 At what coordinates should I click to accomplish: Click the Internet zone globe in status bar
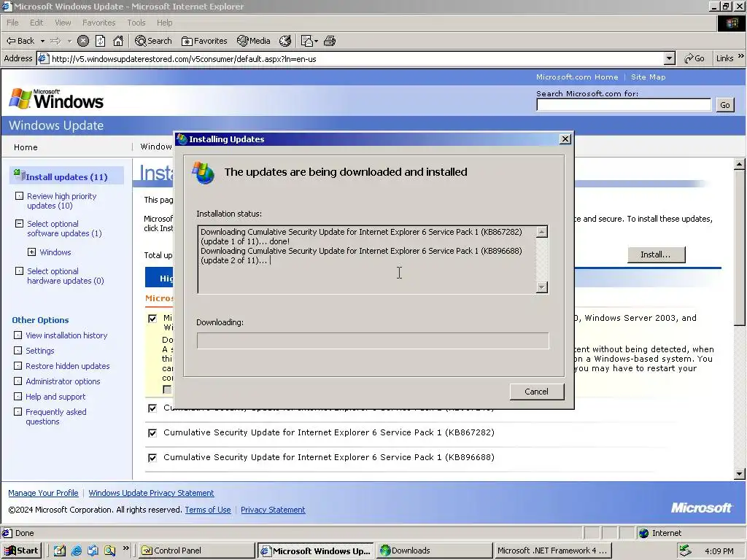(644, 533)
